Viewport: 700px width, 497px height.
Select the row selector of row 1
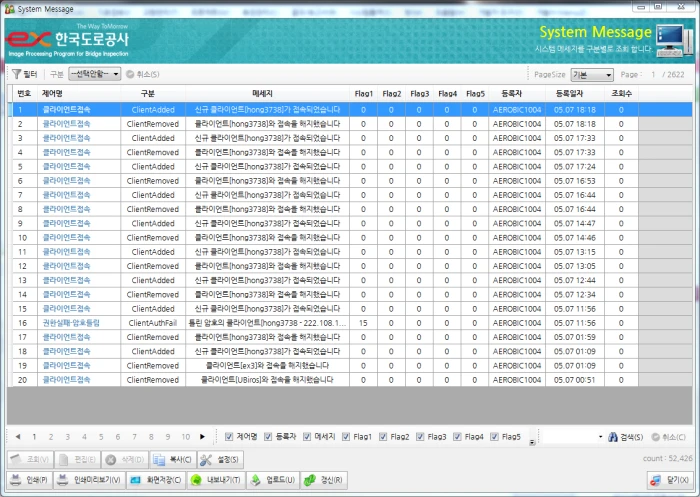tap(10, 109)
